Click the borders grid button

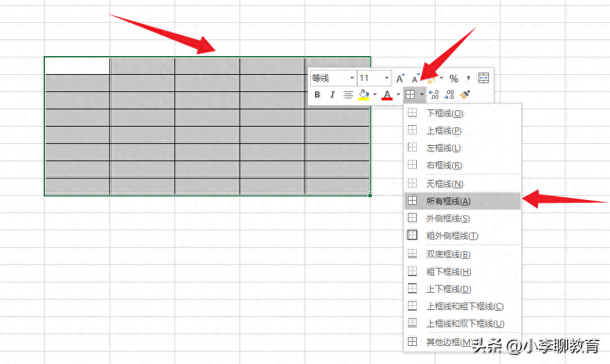click(x=410, y=95)
